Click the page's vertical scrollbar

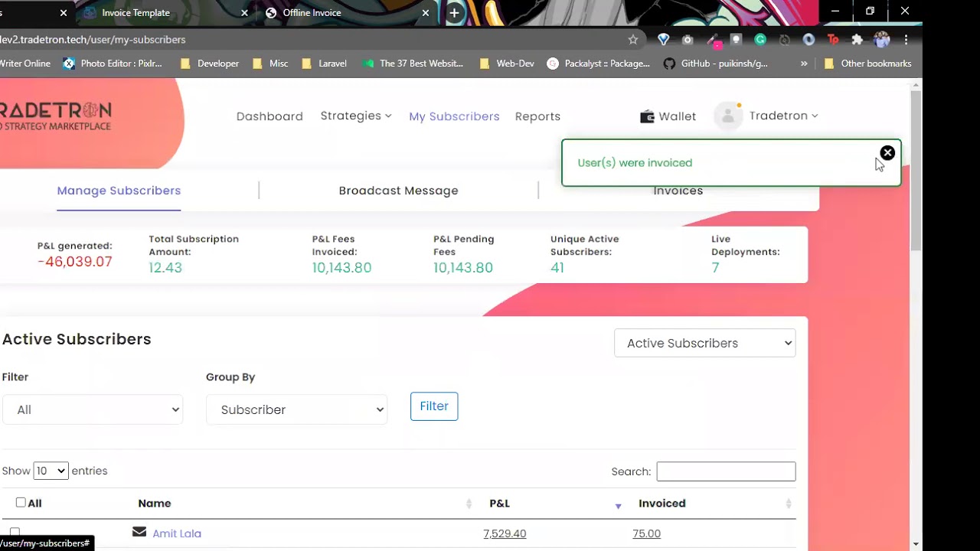[916, 171]
